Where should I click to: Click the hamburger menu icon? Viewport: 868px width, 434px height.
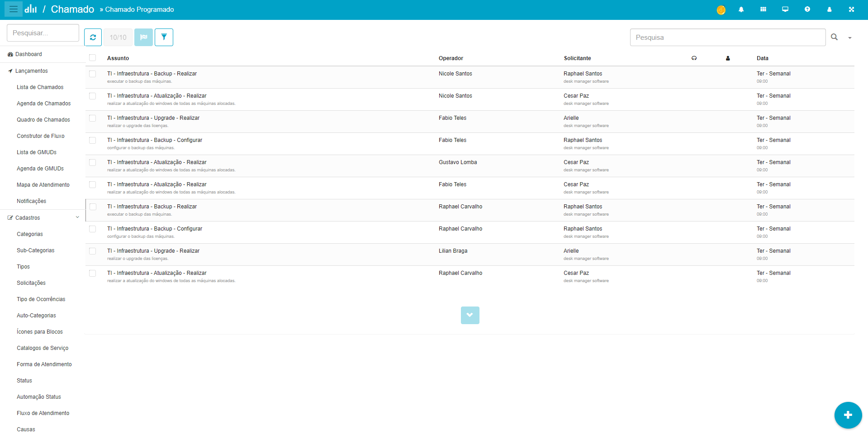14,9
